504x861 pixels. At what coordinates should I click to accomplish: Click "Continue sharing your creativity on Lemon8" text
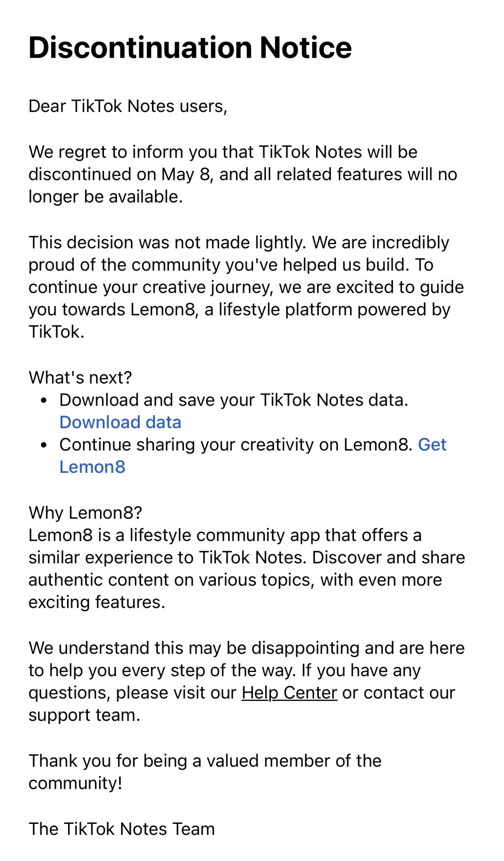(x=236, y=445)
